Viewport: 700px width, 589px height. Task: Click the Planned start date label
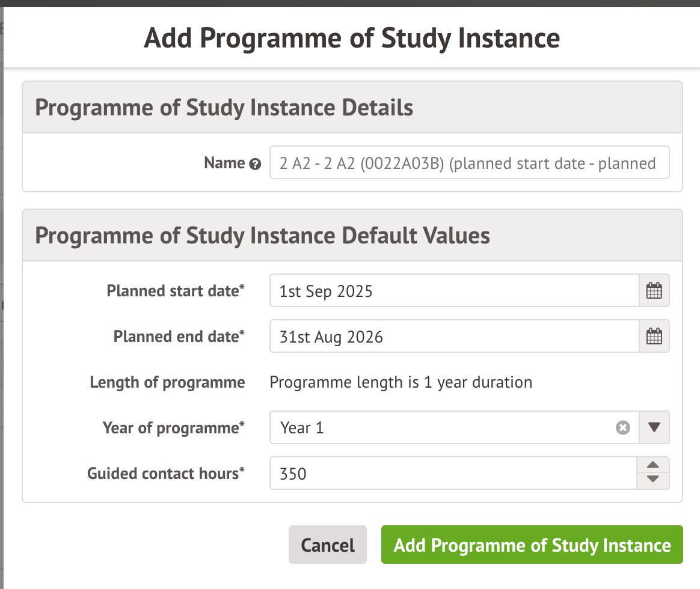[x=176, y=291]
